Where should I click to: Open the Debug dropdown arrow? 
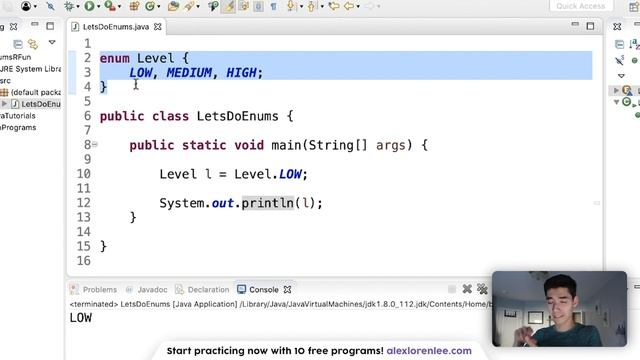(x=78, y=7)
